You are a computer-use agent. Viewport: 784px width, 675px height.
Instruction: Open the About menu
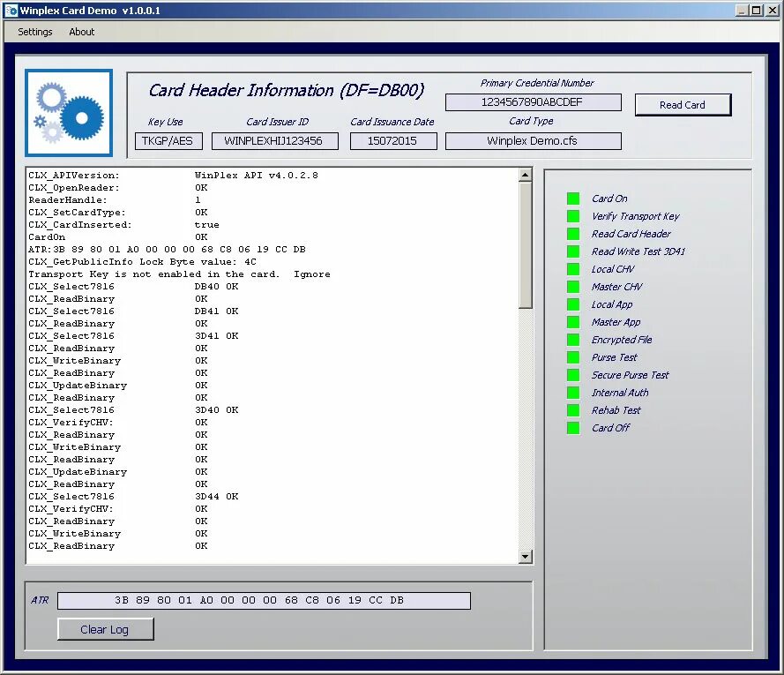81,32
